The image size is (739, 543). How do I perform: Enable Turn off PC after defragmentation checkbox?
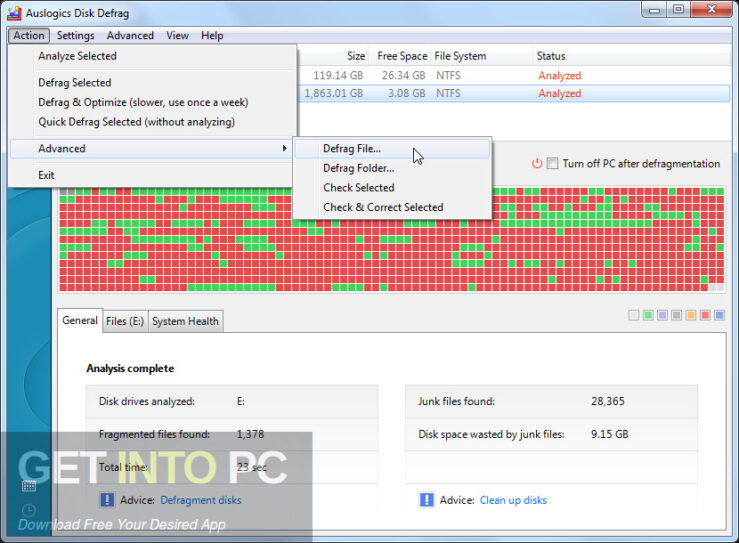(552, 164)
